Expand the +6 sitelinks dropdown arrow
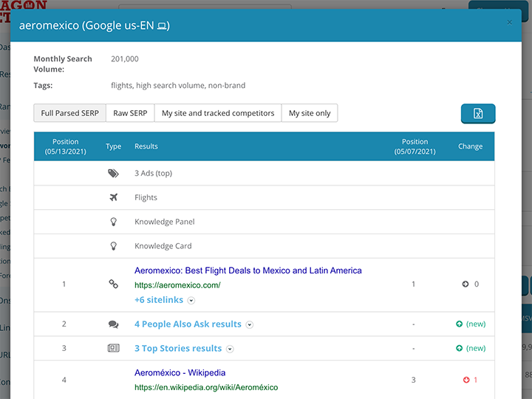The height and width of the screenshot is (399, 532). 191,301
